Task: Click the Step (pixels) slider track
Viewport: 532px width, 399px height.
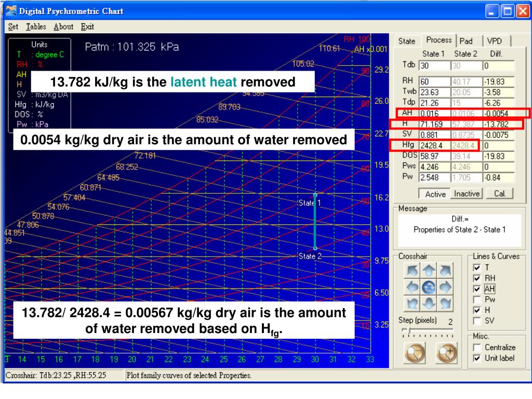Action: click(428, 330)
